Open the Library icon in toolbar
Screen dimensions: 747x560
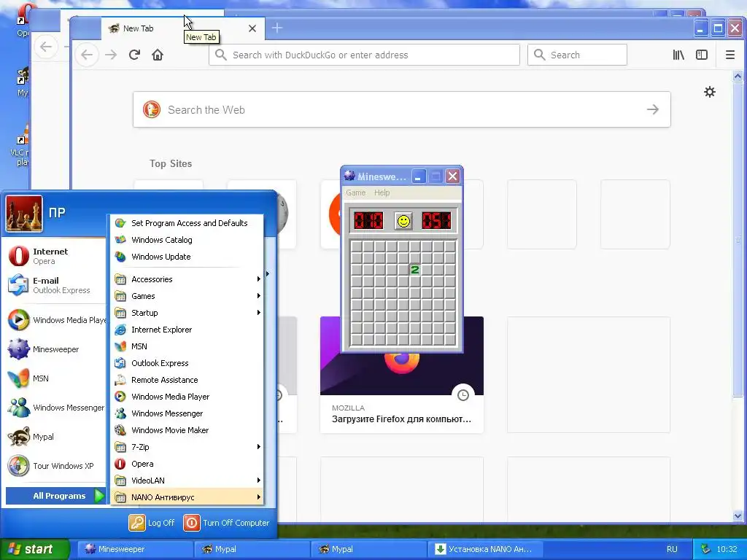pyautogui.click(x=678, y=55)
